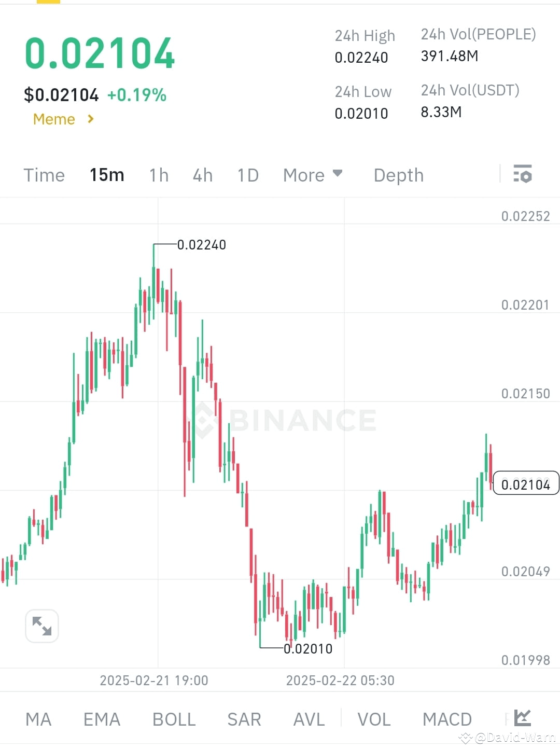Enable the BOLL indicator

coord(174,718)
